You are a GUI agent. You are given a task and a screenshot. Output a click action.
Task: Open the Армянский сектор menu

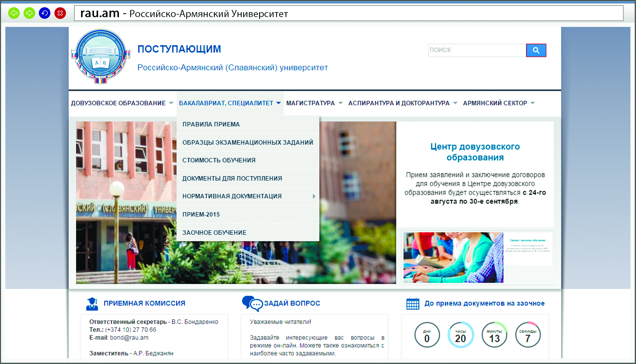(495, 103)
